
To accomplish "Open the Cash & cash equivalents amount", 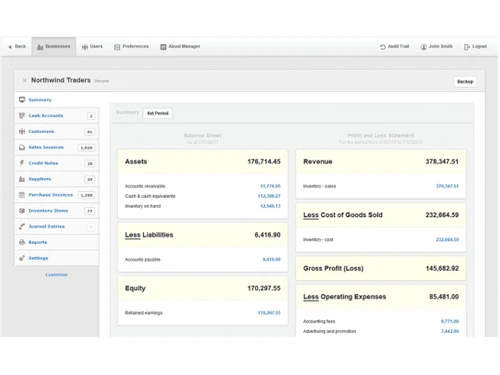I will pos(269,196).
